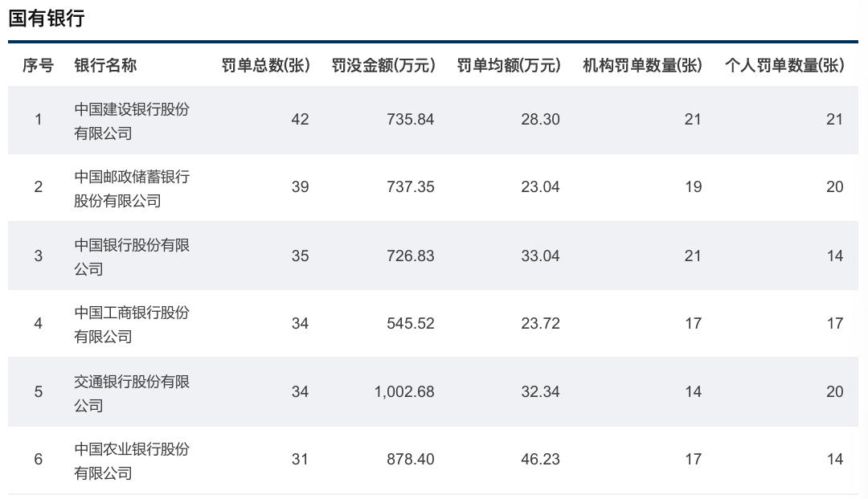Select the 罚没金额(万元) column header
This screenshot has height=499, width=868.
383,65
